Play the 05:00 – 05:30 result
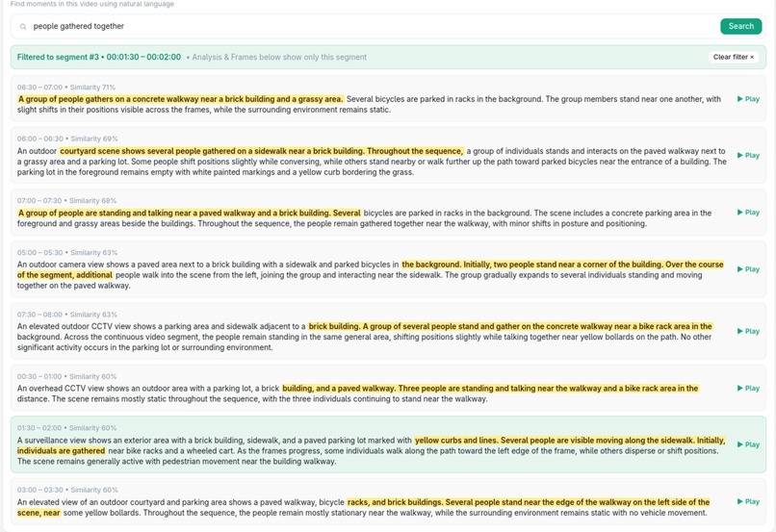Image resolution: width=776 pixels, height=532 pixels. (x=748, y=269)
